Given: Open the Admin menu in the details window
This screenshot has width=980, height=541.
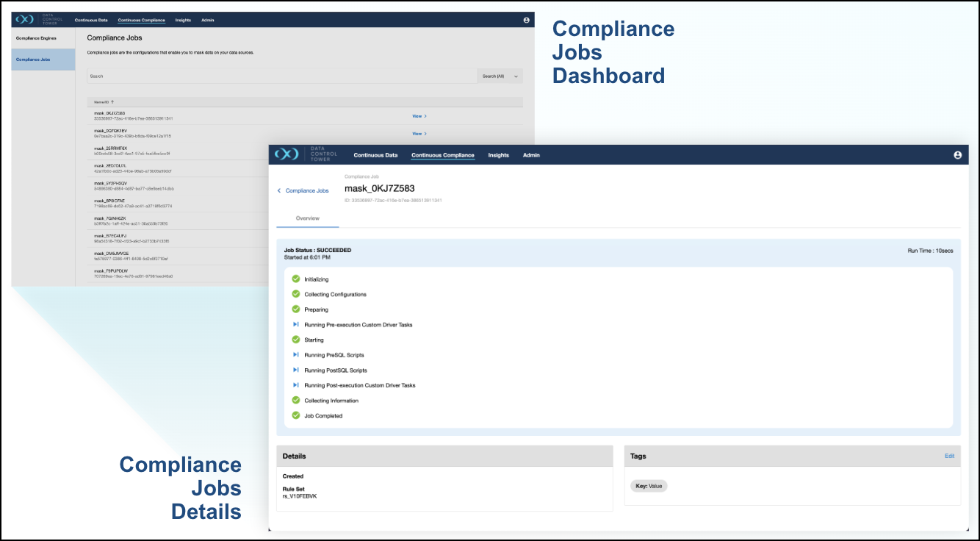Looking at the screenshot, I should pyautogui.click(x=531, y=155).
